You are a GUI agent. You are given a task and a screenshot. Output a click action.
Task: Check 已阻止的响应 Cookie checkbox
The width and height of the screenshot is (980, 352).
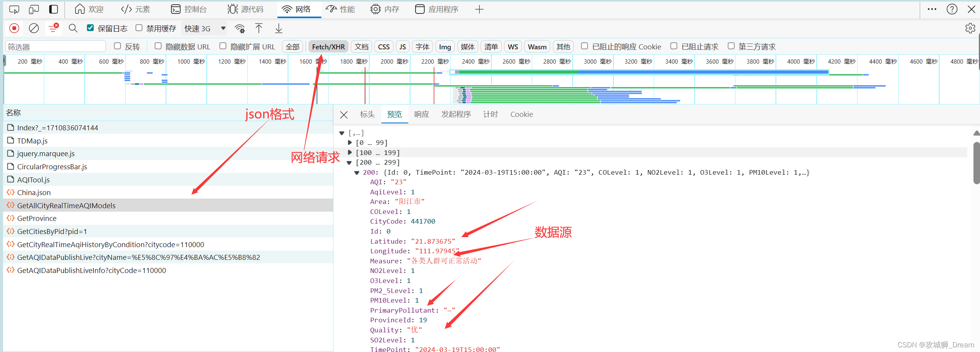click(584, 46)
